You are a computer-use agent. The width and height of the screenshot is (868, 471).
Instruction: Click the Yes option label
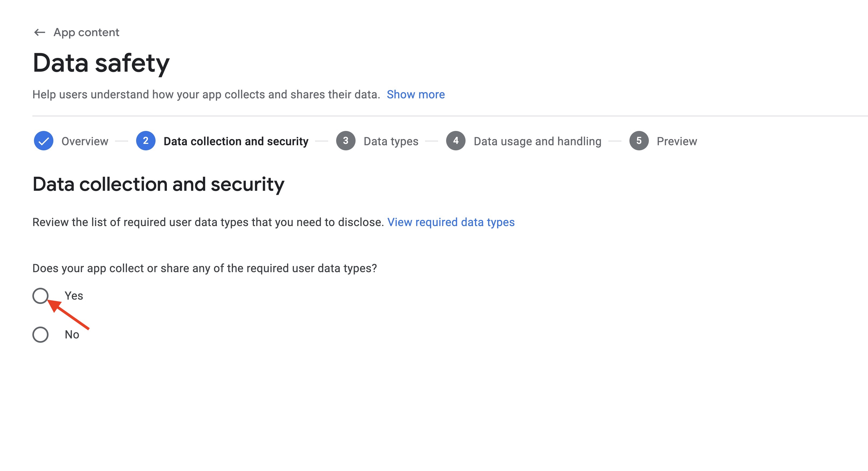(74, 296)
